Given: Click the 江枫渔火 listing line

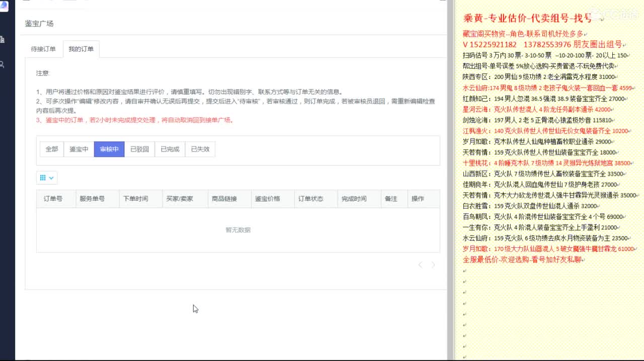Looking at the screenshot, I should click(x=546, y=131).
